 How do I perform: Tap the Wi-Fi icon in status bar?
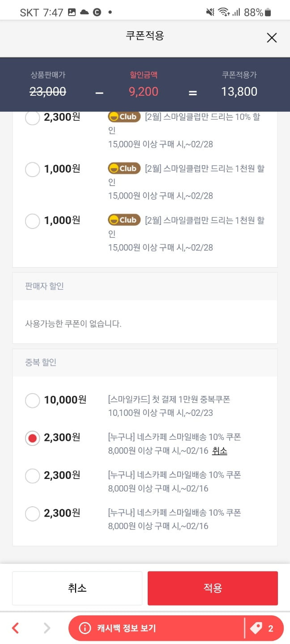[x=223, y=12]
